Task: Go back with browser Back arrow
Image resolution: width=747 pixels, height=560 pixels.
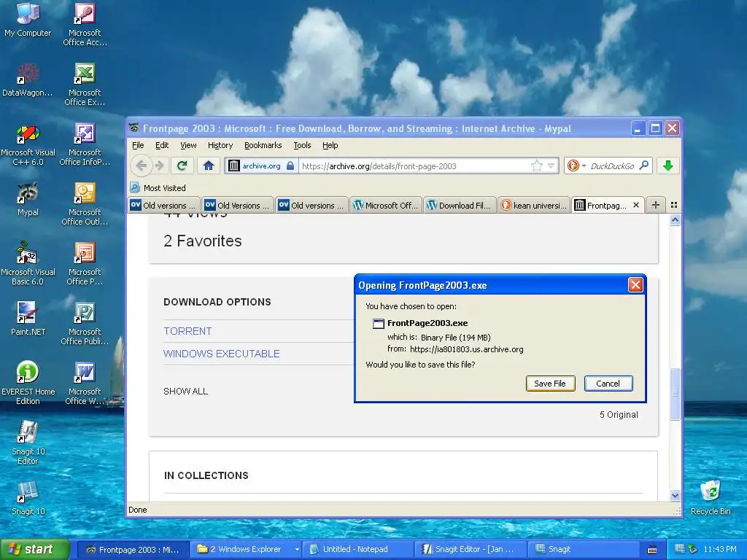Action: 142,166
